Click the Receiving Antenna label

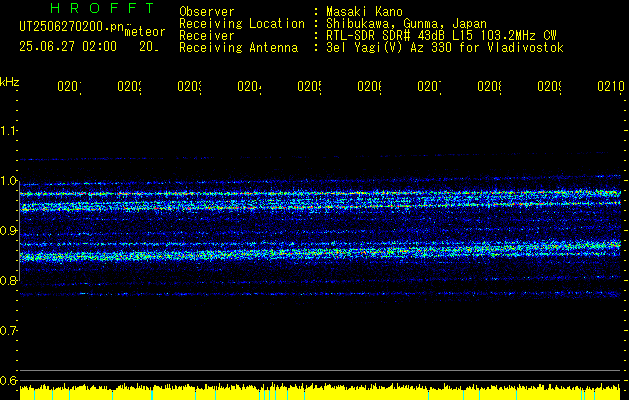(x=238, y=48)
